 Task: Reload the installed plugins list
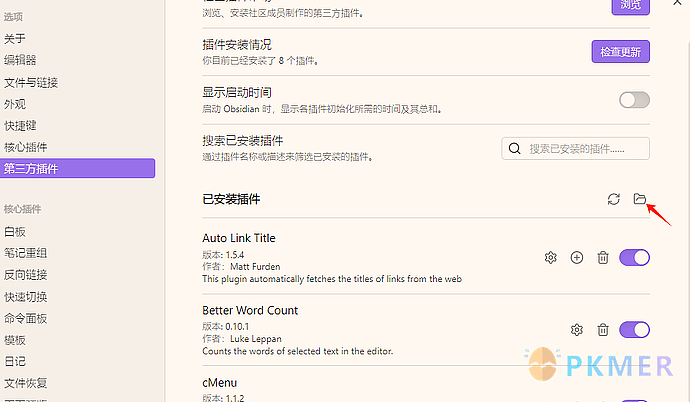tap(613, 199)
